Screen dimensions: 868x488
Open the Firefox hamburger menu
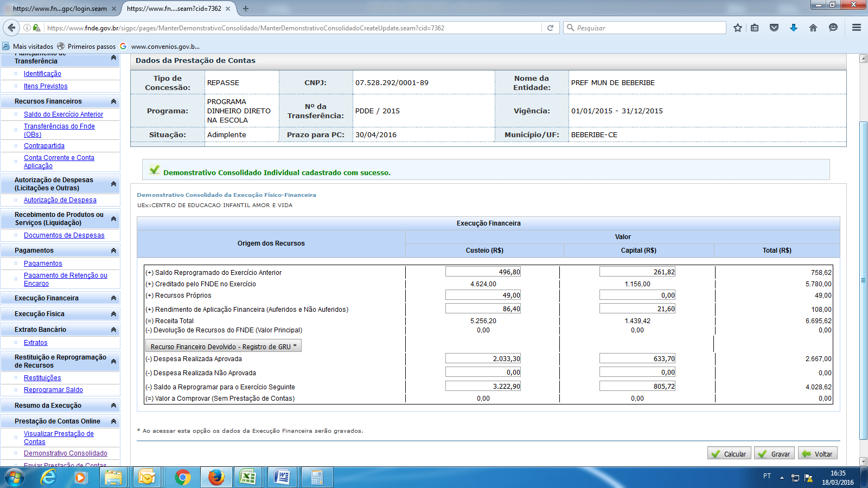[x=857, y=28]
